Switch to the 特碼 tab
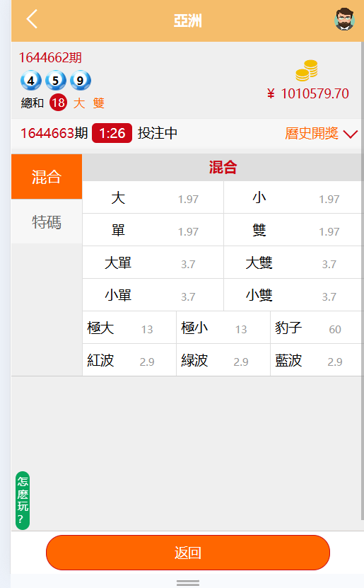This screenshot has height=588, width=364. click(x=47, y=221)
